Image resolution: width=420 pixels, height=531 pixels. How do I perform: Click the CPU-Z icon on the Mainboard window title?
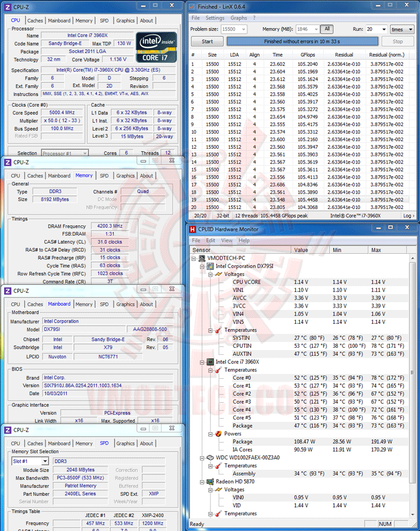(8, 291)
